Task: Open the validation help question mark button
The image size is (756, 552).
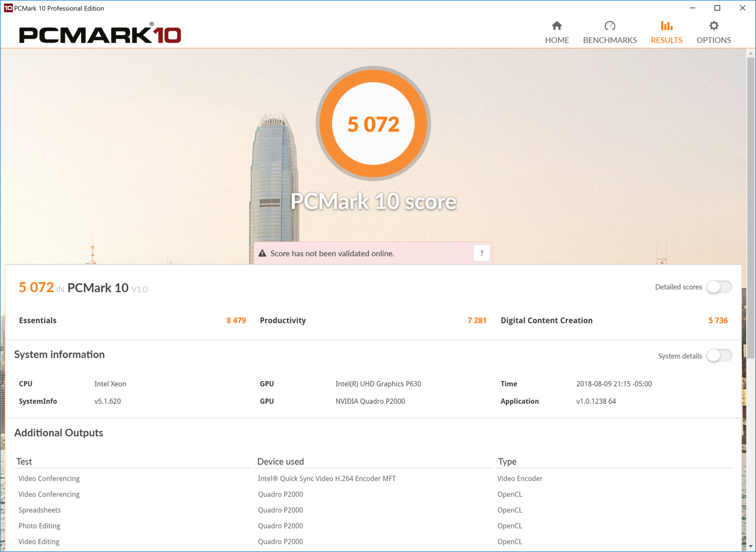Action: pyautogui.click(x=481, y=253)
